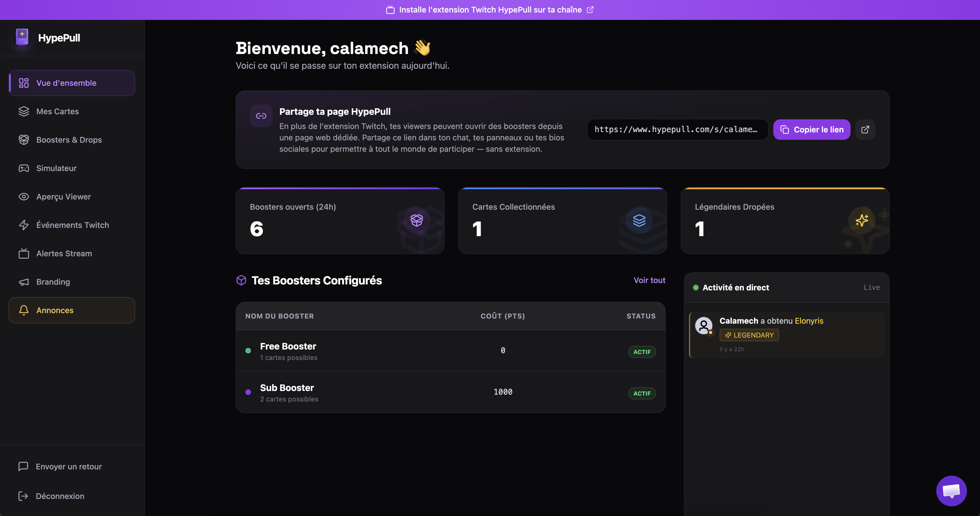Image resolution: width=980 pixels, height=516 pixels.
Task: Click Voir tout link
Action: (649, 280)
